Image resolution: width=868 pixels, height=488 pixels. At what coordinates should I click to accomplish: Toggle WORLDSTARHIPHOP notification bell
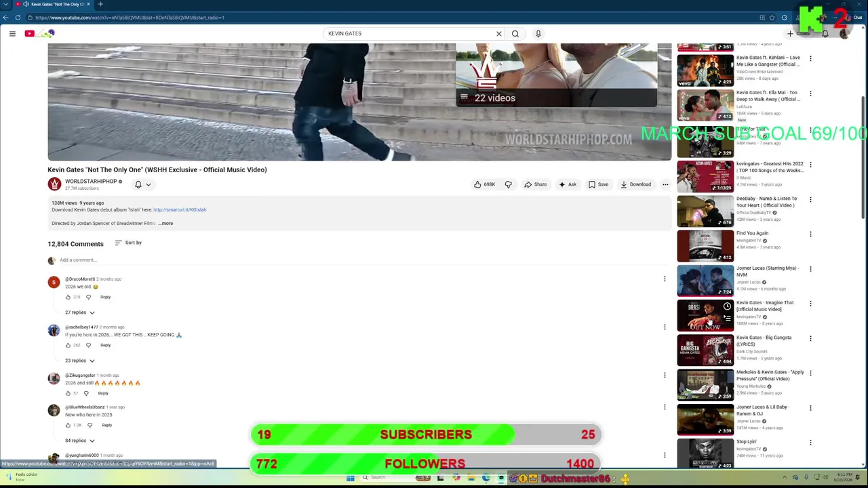138,184
